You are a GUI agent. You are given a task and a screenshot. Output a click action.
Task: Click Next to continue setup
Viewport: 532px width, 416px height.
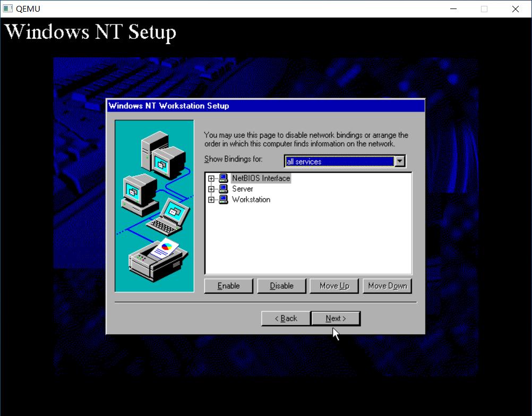(336, 318)
